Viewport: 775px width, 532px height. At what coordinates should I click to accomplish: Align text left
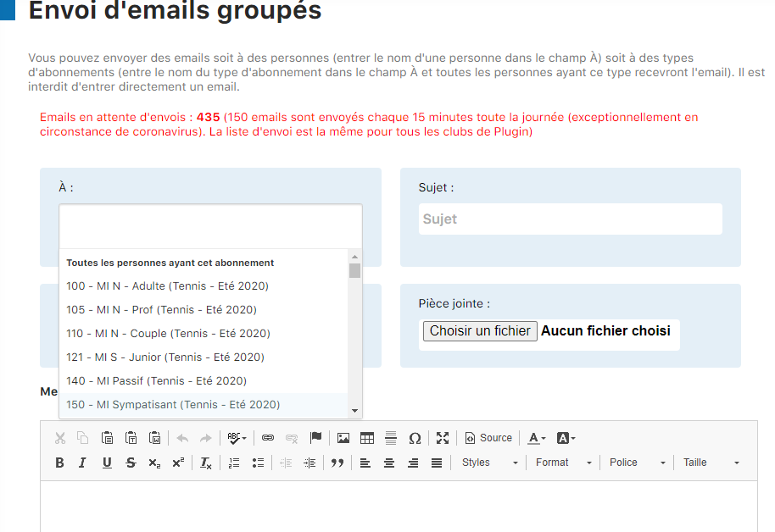(365, 463)
